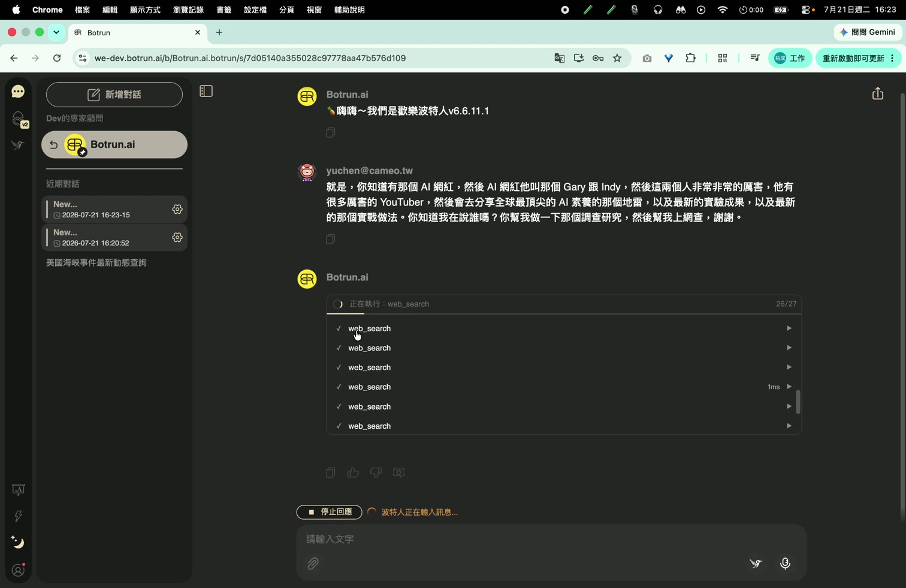The height and width of the screenshot is (588, 906).
Task: Click 新增對話 button
Action: coord(114,95)
